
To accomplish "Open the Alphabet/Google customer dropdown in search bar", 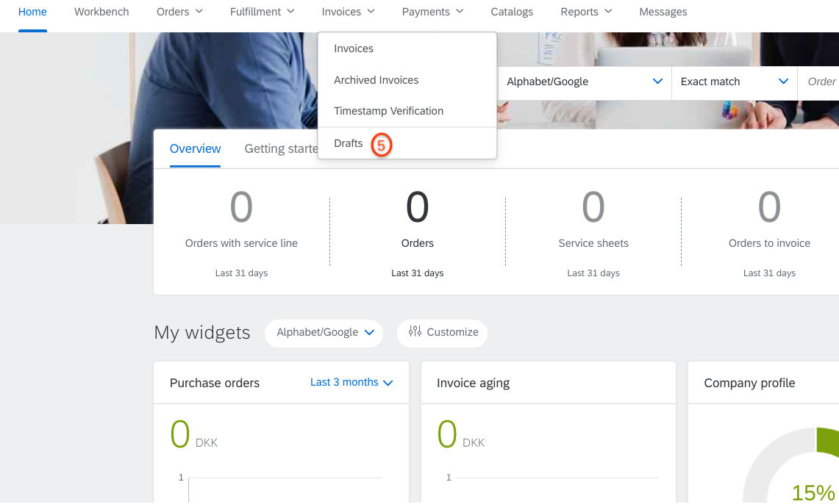I will click(x=585, y=82).
